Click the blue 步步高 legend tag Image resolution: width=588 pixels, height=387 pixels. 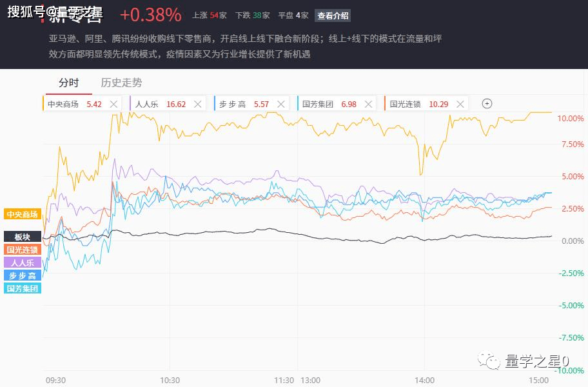point(23,275)
